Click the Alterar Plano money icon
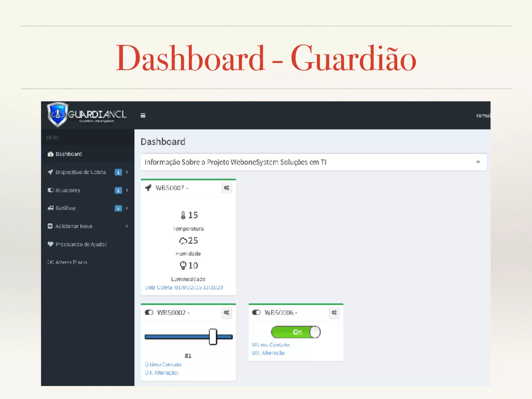 tap(51, 262)
